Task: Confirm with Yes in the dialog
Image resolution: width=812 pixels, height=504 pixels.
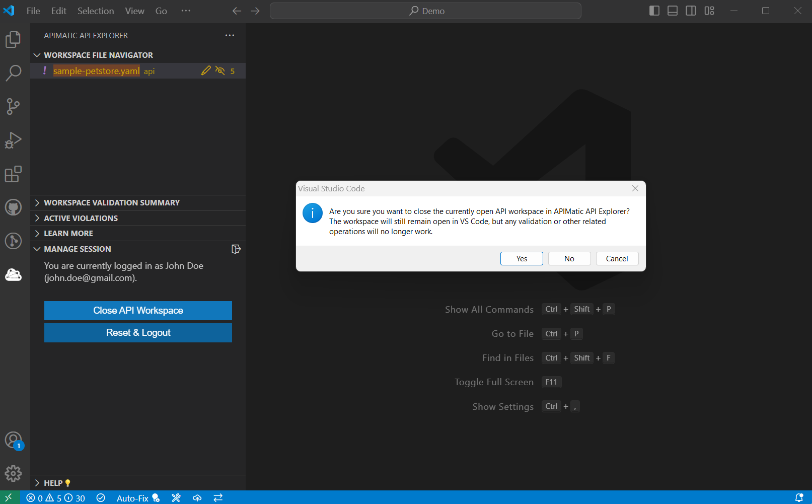Action: point(522,258)
